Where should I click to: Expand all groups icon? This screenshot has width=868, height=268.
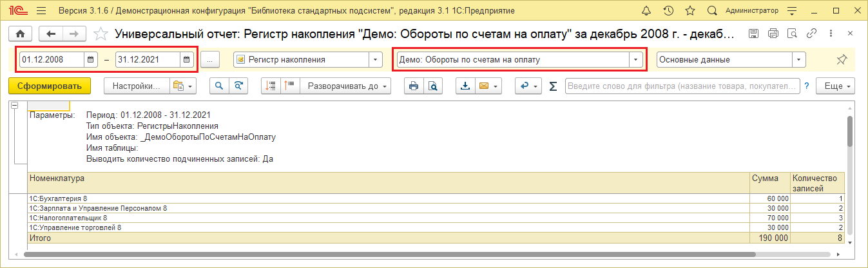tap(291, 86)
